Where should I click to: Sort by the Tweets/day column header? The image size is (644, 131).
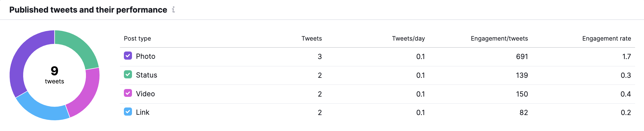coord(408,38)
